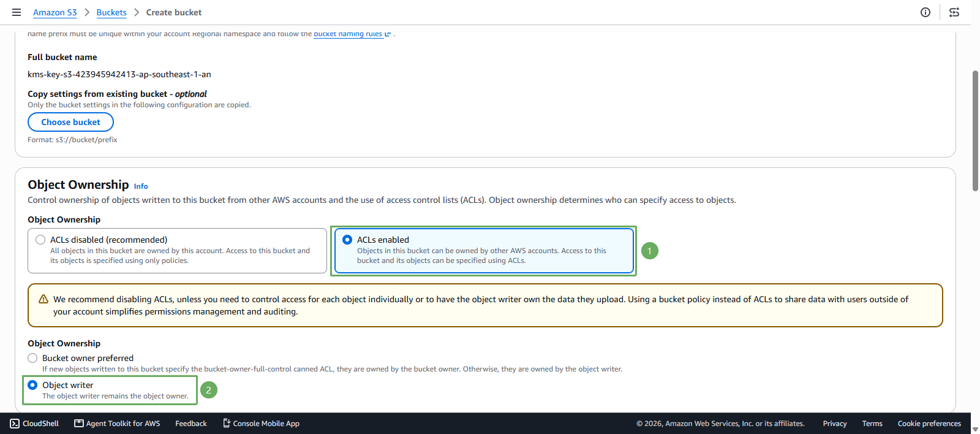Open the preferences settings icon top right
This screenshot has height=434, width=980.
click(954, 12)
